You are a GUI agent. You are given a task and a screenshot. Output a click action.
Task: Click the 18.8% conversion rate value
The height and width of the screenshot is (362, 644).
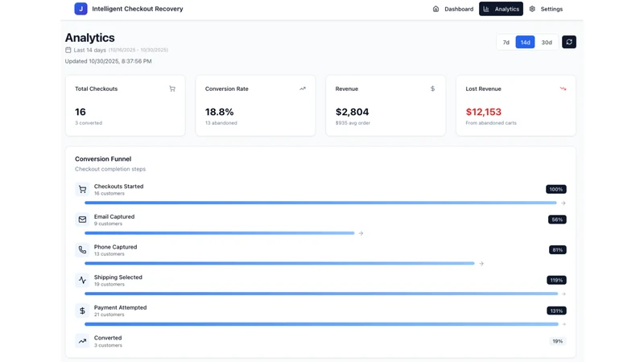pyautogui.click(x=219, y=112)
